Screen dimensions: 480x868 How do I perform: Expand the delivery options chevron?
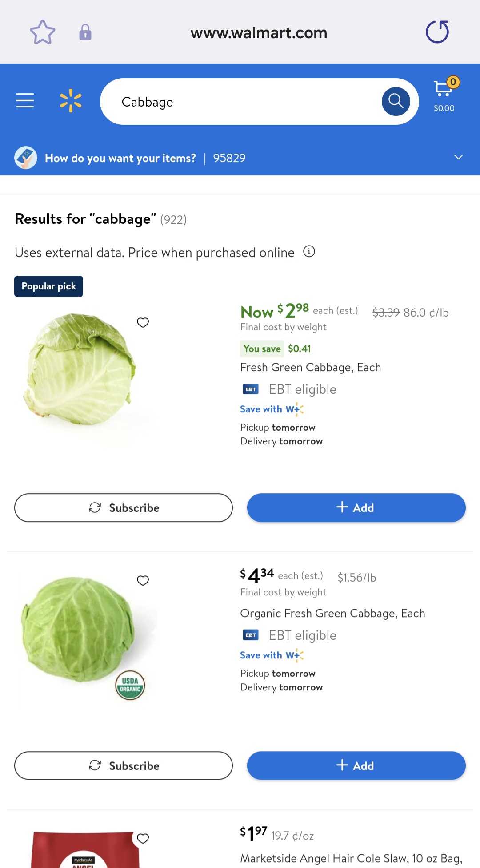coord(458,157)
